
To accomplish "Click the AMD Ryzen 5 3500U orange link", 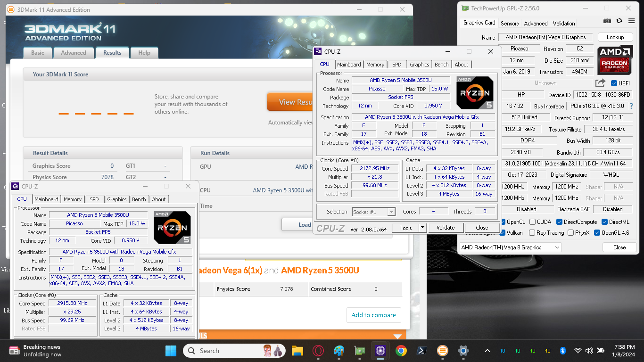I will tap(320, 270).
